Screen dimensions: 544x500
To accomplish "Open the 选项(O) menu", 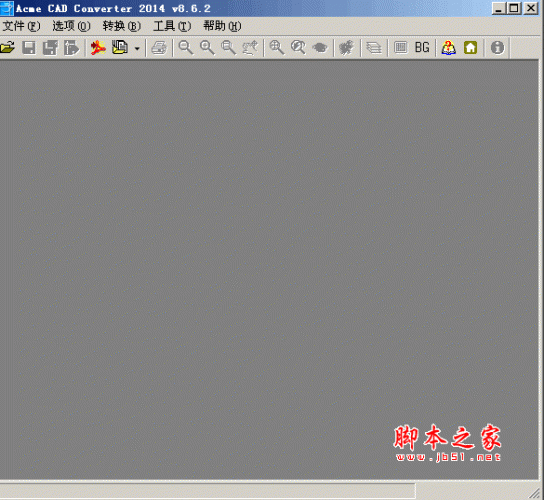I will point(71,26).
